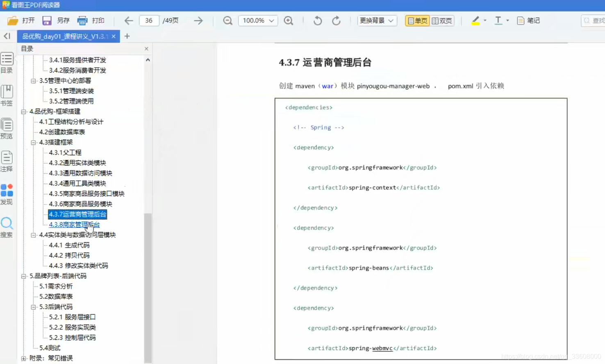Open the 目录 sidebar panel
605x364 pixels.
pos(7,63)
